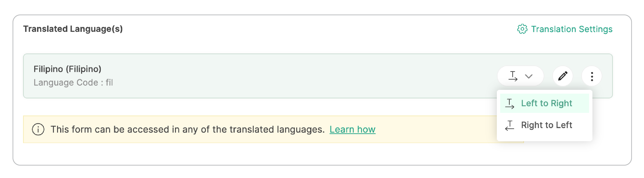Select Right to Left menu option

coord(544,125)
